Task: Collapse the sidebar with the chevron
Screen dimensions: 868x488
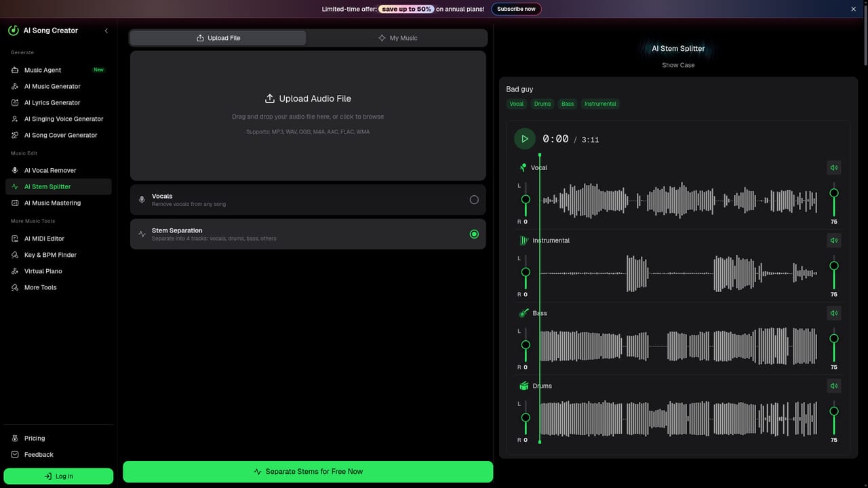Action: point(106,30)
